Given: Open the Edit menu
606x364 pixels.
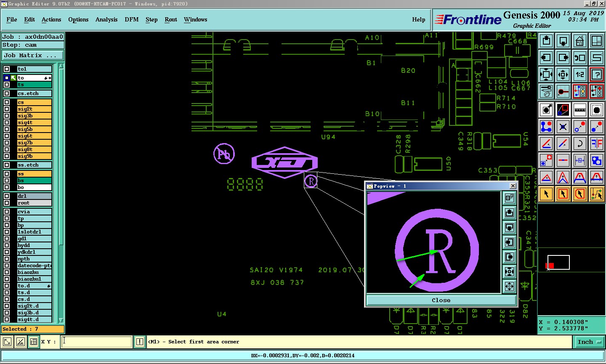Looking at the screenshot, I should (x=29, y=19).
